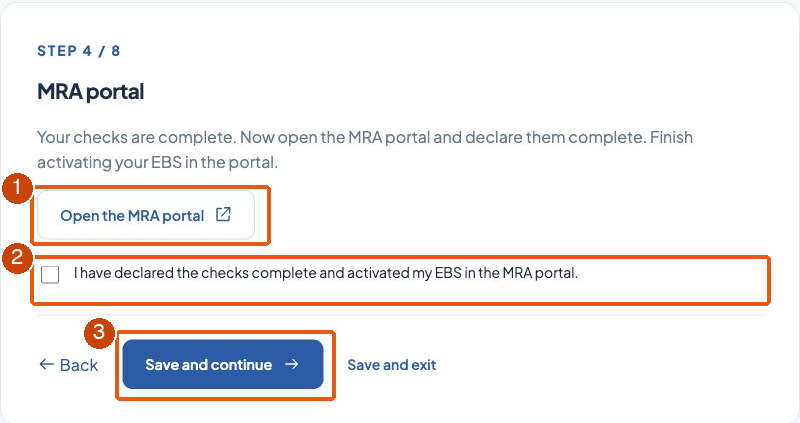Go Back to the previous step
800x423 pixels.
click(68, 365)
